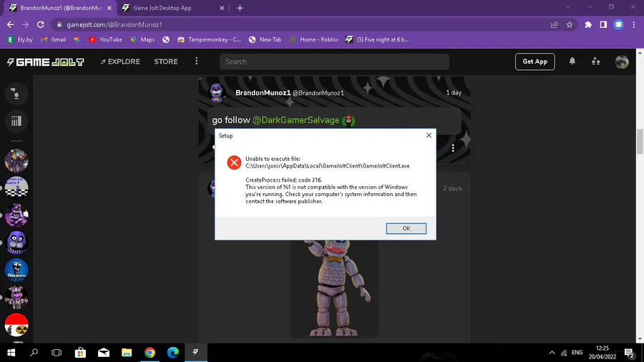Open the friends list icon
Screen dimensions: 644x362
[595, 61]
